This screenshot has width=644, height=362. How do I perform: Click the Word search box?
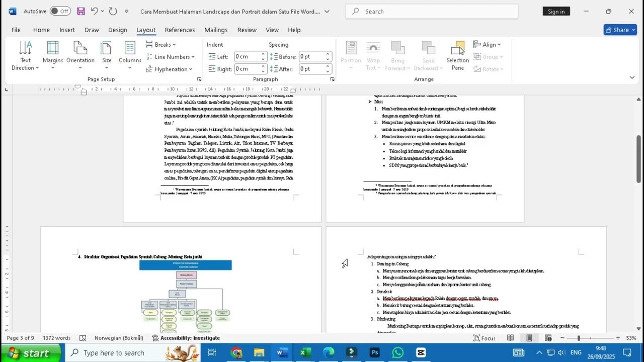(432, 11)
